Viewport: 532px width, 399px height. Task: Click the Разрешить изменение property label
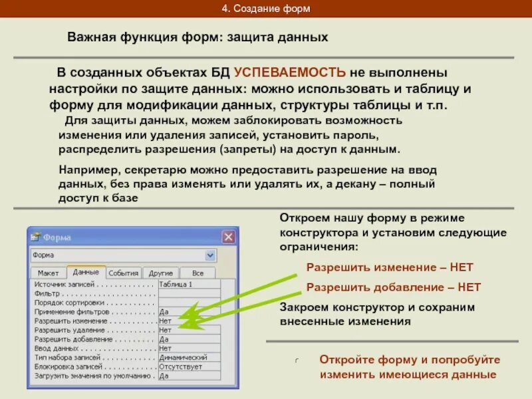point(70,321)
